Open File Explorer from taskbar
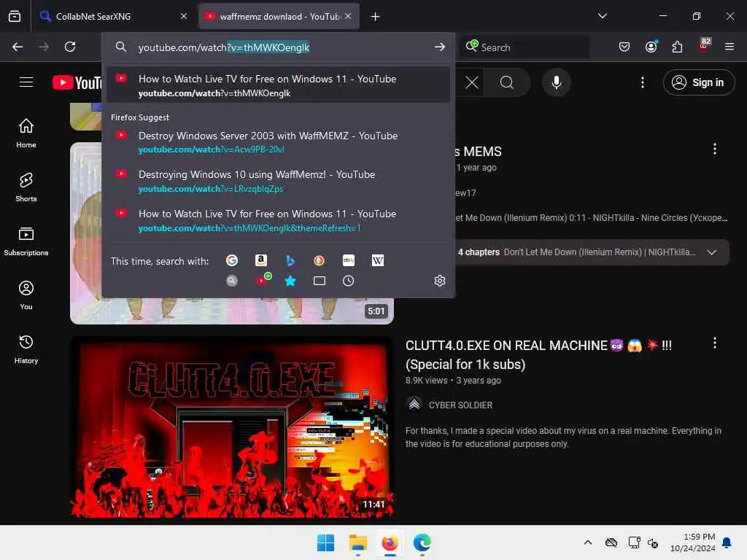Viewport: 747px width, 560px height. (357, 542)
